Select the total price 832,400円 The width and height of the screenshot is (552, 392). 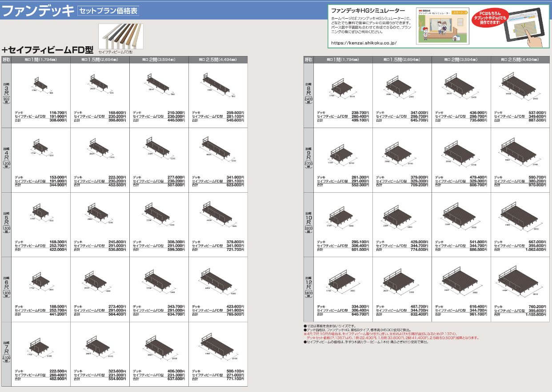(419, 314)
